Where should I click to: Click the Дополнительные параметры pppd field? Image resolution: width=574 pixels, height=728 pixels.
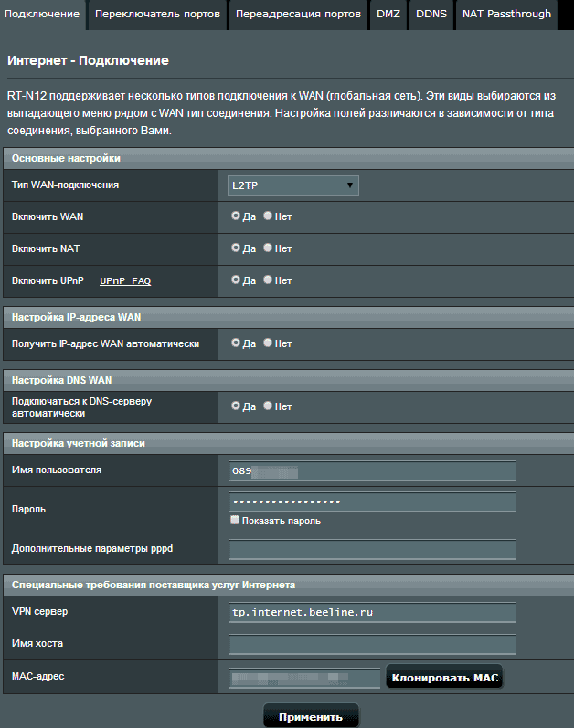(x=372, y=549)
